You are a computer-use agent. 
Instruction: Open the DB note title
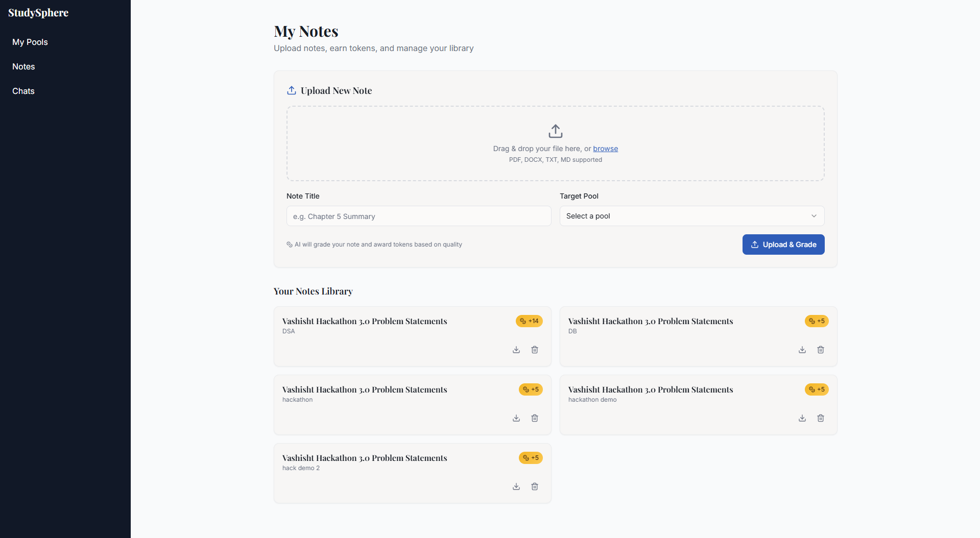(x=651, y=321)
